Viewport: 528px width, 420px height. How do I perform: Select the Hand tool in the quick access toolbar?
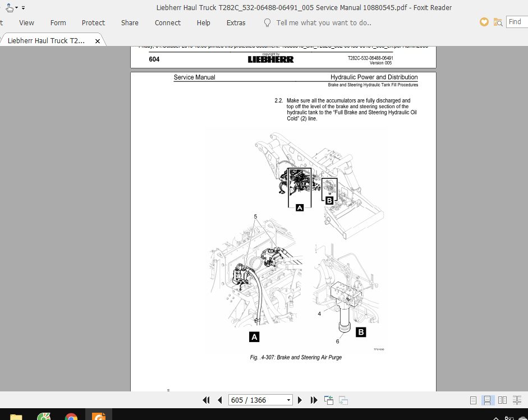click(x=8, y=7)
